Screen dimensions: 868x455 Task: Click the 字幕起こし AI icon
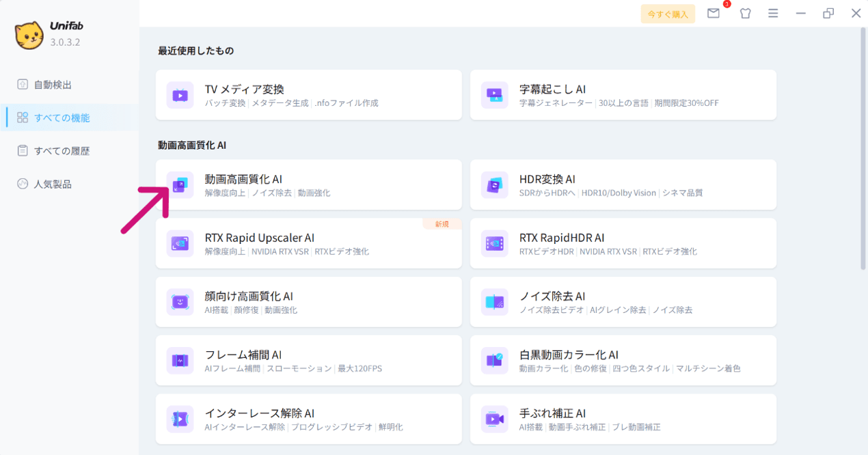[x=494, y=95]
